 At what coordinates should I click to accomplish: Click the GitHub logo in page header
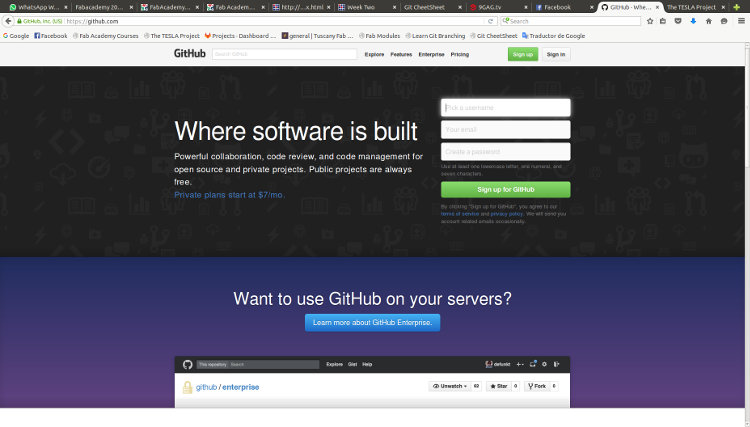[189, 54]
